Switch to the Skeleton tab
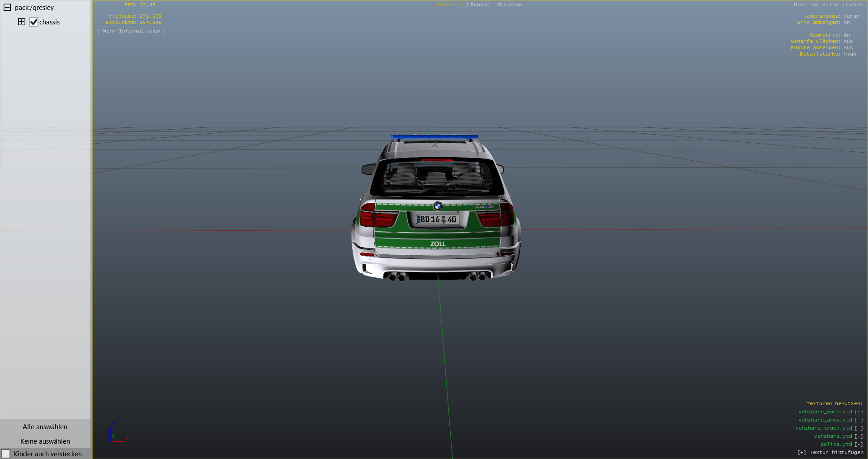 (x=509, y=5)
